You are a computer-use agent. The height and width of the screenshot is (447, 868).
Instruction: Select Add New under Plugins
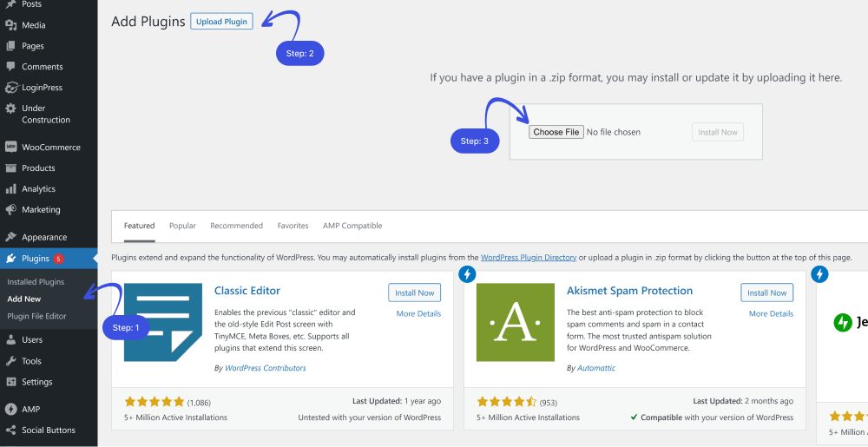pos(24,299)
